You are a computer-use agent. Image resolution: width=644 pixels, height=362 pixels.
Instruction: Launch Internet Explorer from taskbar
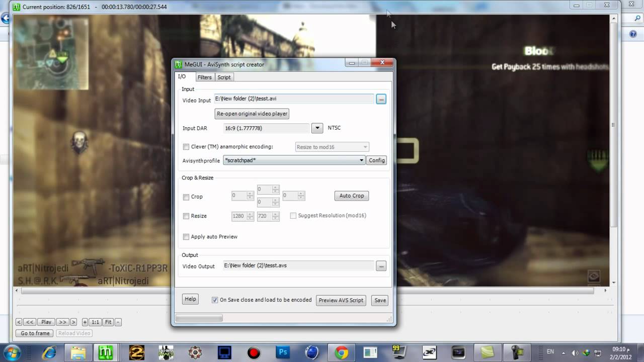(x=49, y=352)
